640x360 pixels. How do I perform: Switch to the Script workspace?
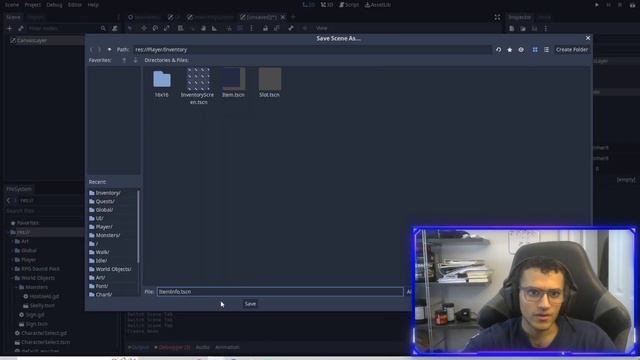tap(349, 5)
